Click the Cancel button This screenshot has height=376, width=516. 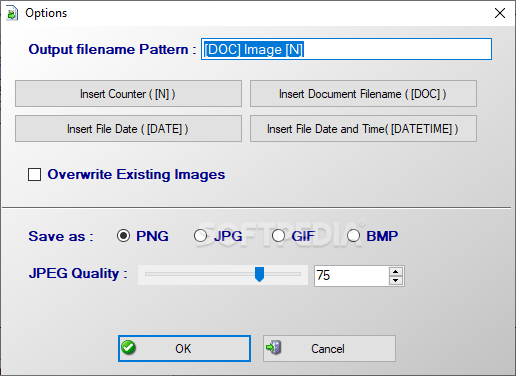point(329,348)
